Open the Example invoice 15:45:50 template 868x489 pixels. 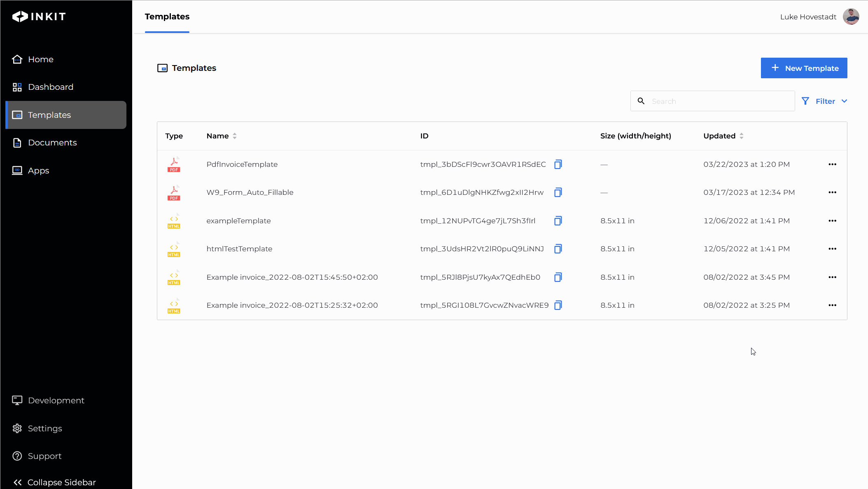click(292, 277)
